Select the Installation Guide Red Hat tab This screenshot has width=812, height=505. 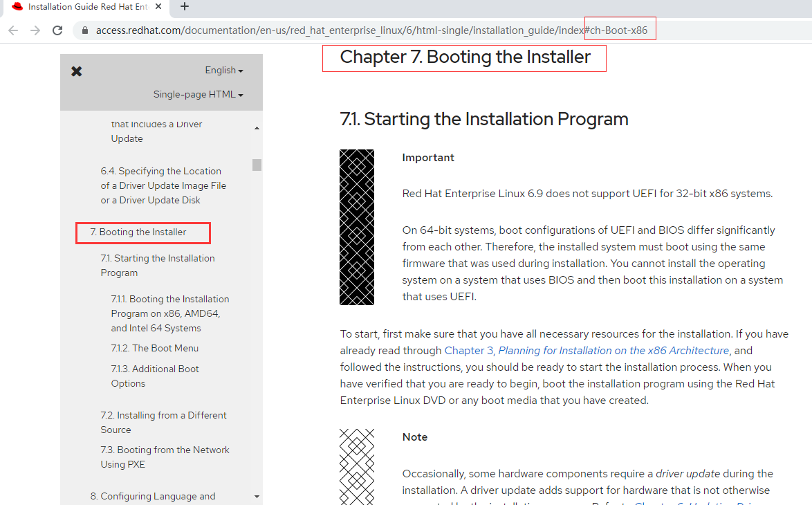(88, 7)
